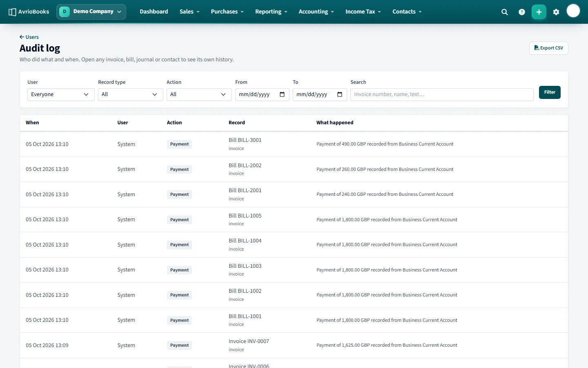Open the help question mark icon
588x368 pixels.
coord(522,12)
